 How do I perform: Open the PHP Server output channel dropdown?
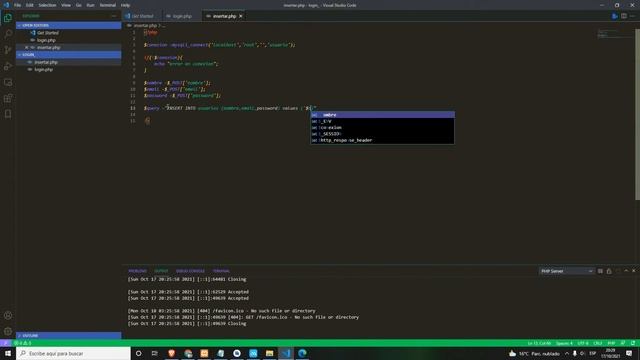click(x=567, y=271)
